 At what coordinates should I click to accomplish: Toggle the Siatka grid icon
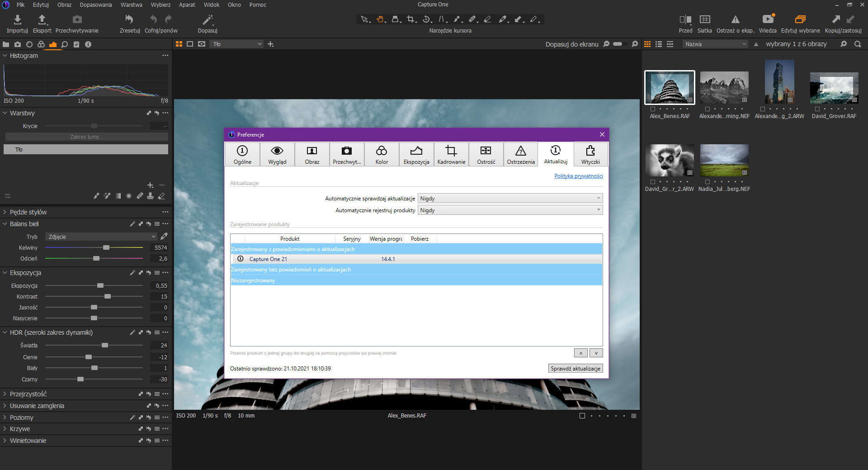705,19
